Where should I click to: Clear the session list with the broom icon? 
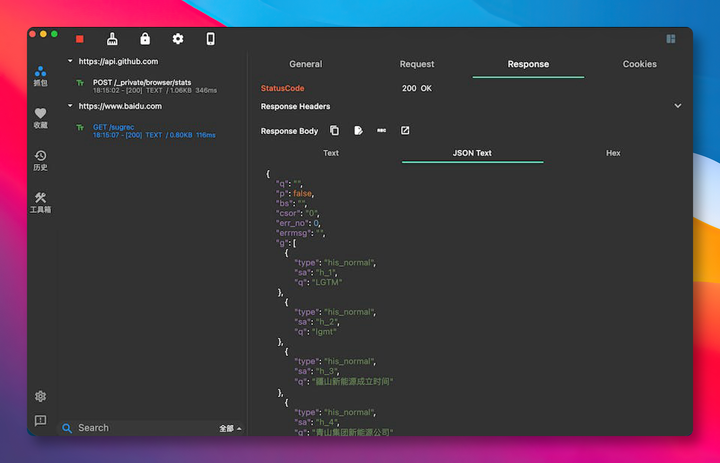(x=113, y=39)
